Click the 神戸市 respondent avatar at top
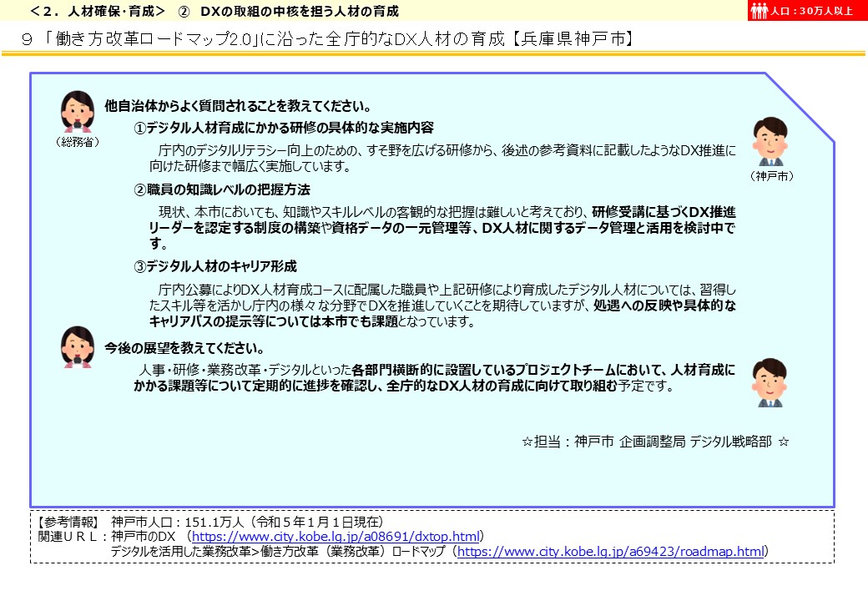 tap(770, 141)
